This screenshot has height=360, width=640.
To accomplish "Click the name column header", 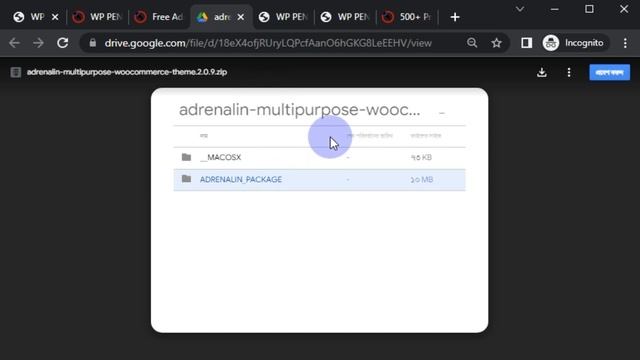I will [204, 136].
